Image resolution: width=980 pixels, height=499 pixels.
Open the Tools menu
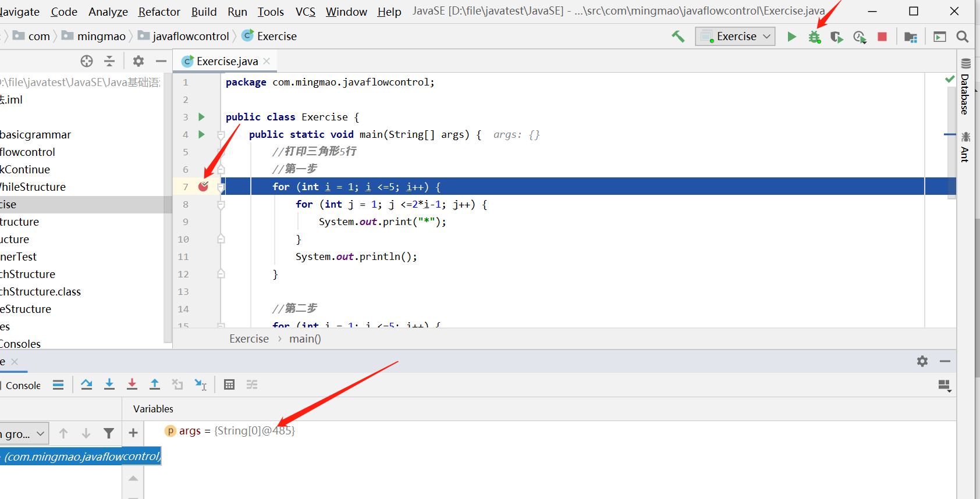[x=271, y=12]
